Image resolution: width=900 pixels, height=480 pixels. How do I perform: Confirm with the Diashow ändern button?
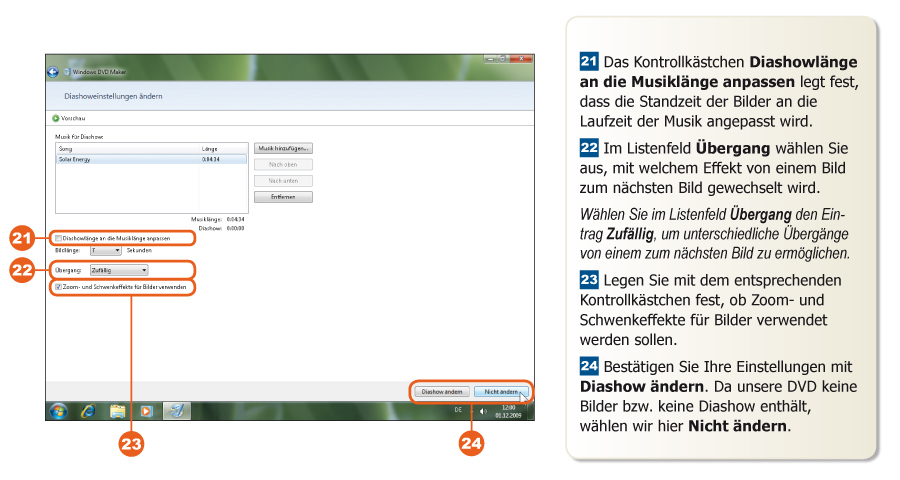coord(441,391)
